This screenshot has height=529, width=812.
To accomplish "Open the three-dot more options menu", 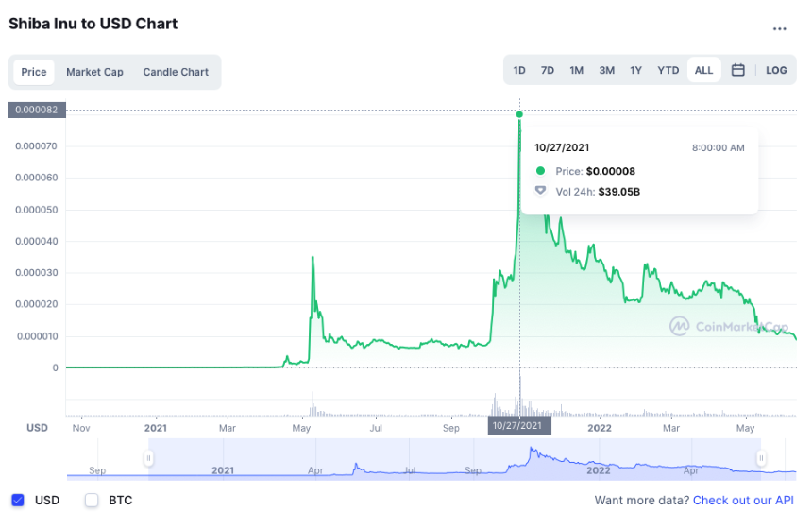I will (x=779, y=29).
